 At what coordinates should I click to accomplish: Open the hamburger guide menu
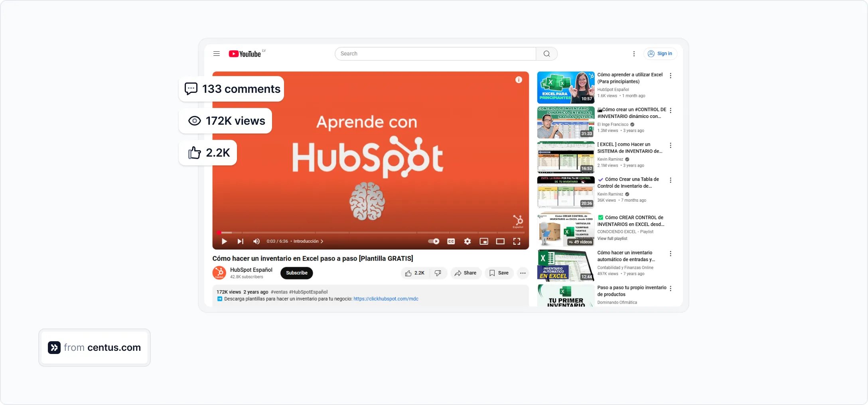point(216,53)
